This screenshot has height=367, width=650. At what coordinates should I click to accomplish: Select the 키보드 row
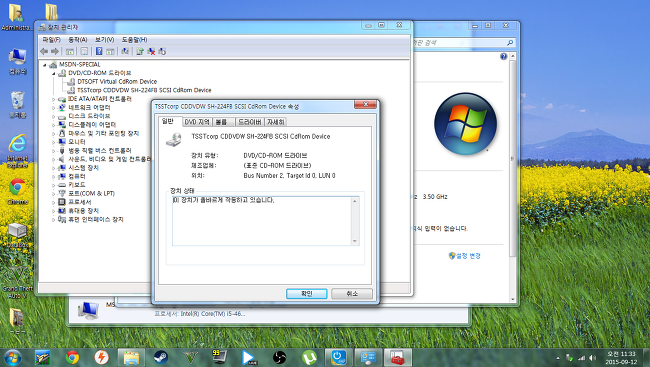click(77, 185)
